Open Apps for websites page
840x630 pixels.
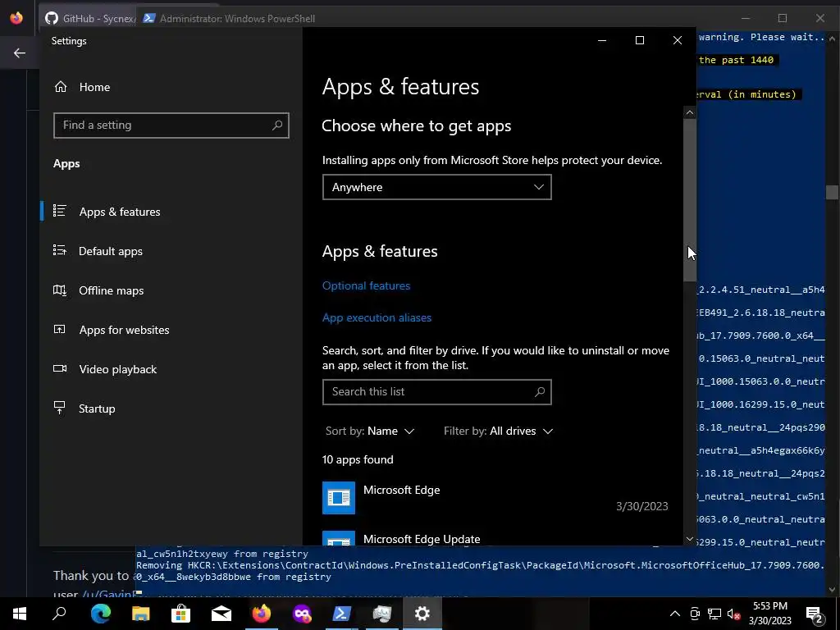point(124,330)
